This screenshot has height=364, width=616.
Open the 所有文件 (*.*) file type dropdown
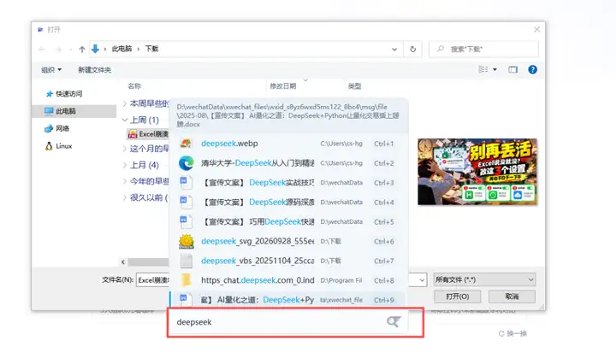[484, 279]
